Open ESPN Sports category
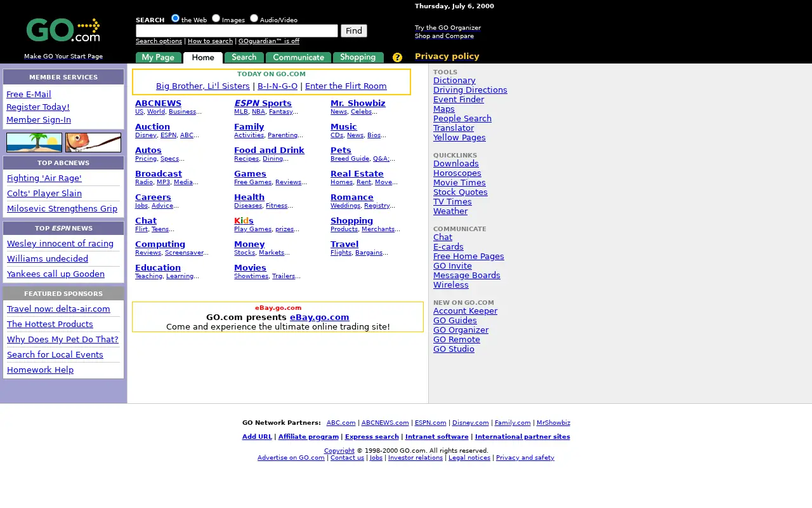Viewport: 812px width, 508px height. (x=263, y=103)
